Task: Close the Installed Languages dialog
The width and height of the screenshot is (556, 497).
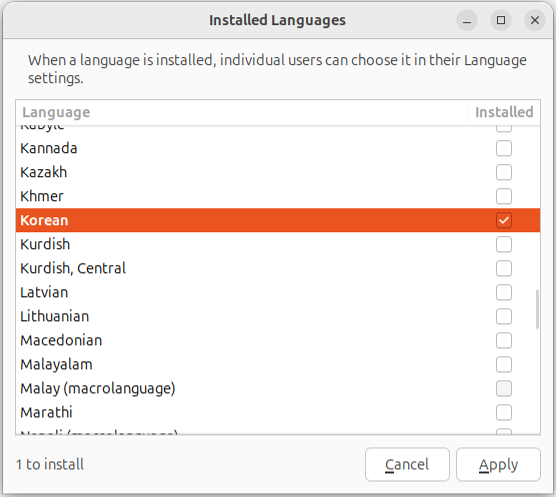Action: pos(535,20)
